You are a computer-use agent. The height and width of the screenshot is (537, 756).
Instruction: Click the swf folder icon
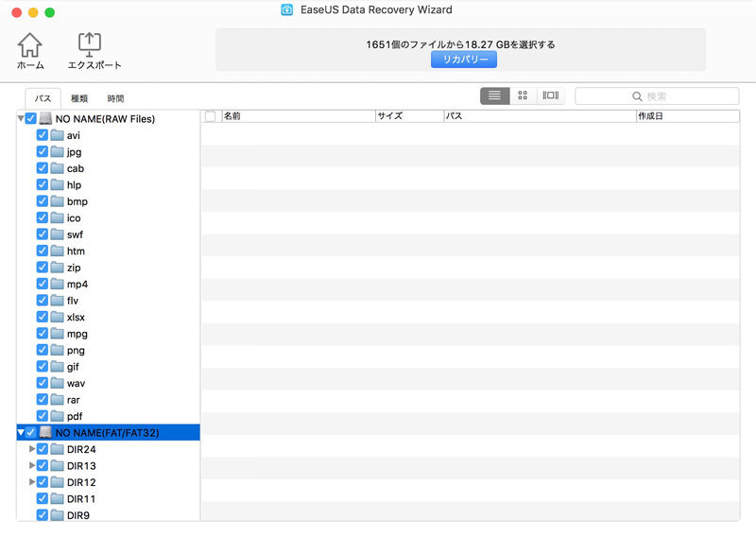pos(58,234)
